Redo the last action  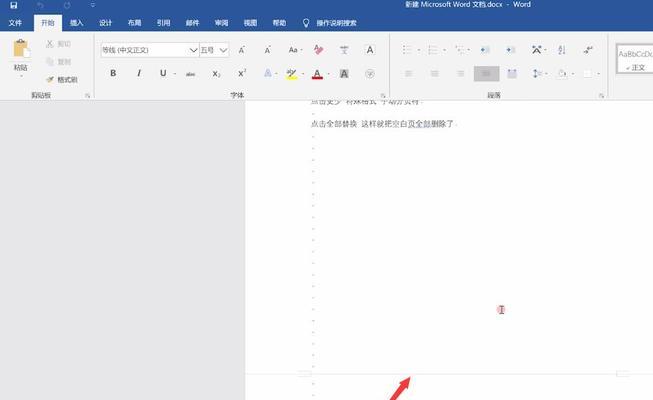(67, 5)
